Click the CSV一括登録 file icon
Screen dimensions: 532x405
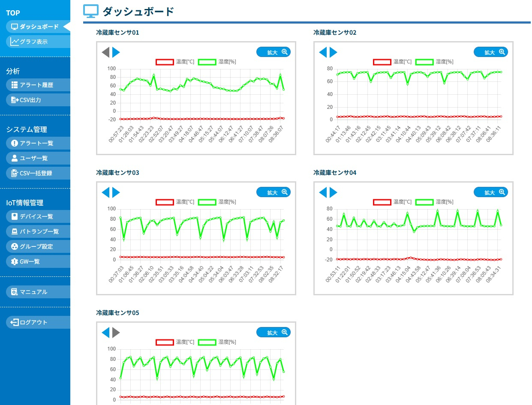coord(15,173)
